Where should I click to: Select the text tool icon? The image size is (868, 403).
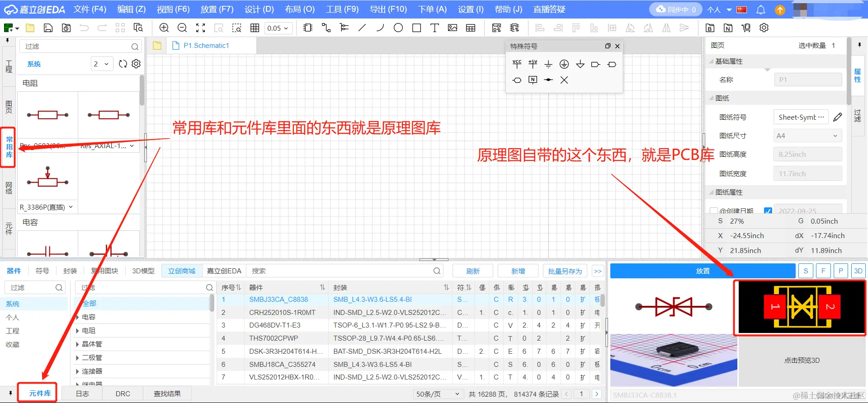point(434,28)
